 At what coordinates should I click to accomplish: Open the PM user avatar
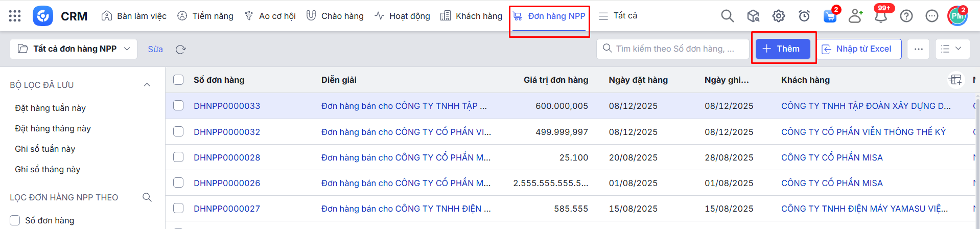(958, 16)
